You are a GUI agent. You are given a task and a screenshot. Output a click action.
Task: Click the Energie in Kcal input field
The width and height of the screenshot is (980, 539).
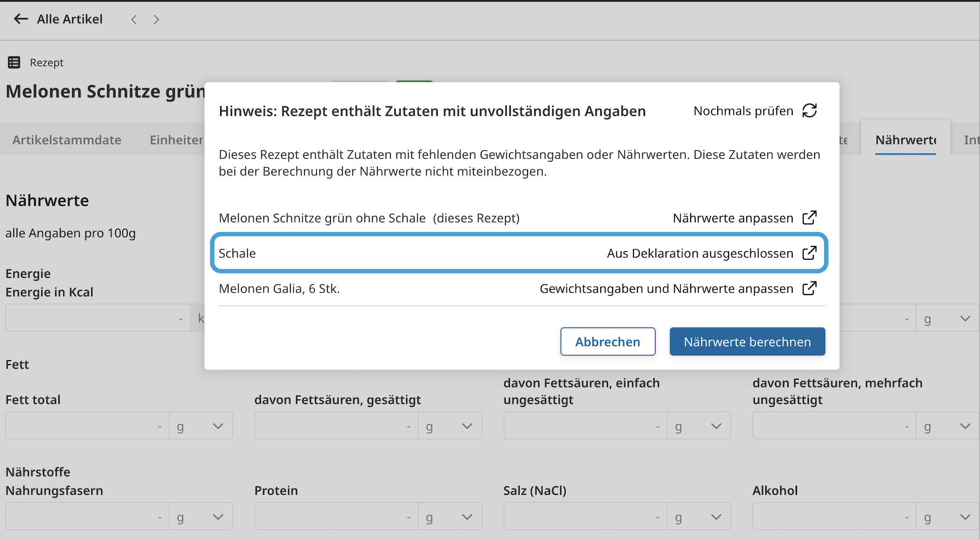(x=97, y=318)
